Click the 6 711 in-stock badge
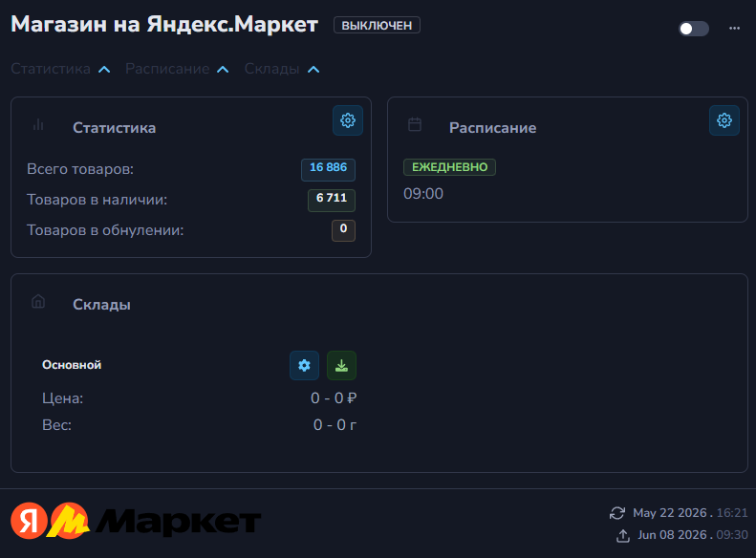This screenshot has width=756, height=558. [x=332, y=200]
